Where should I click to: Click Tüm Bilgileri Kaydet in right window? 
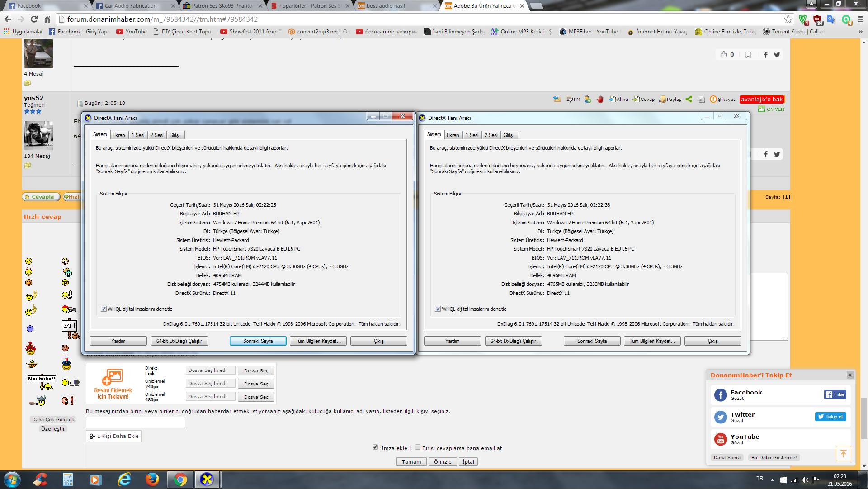tap(652, 341)
